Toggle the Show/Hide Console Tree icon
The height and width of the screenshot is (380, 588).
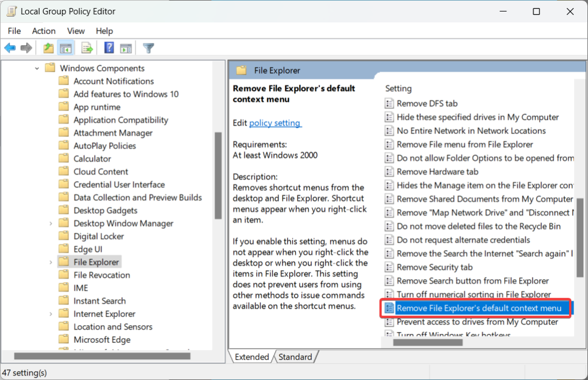pos(66,48)
